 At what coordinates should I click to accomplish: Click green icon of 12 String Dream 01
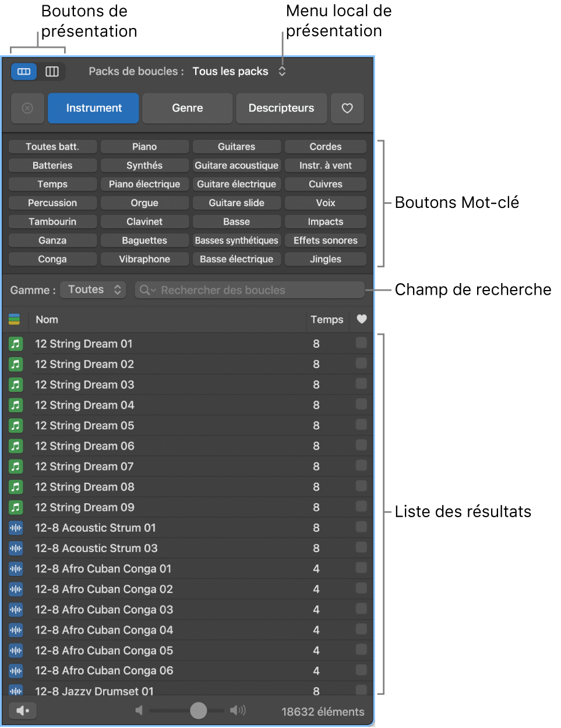(16, 344)
